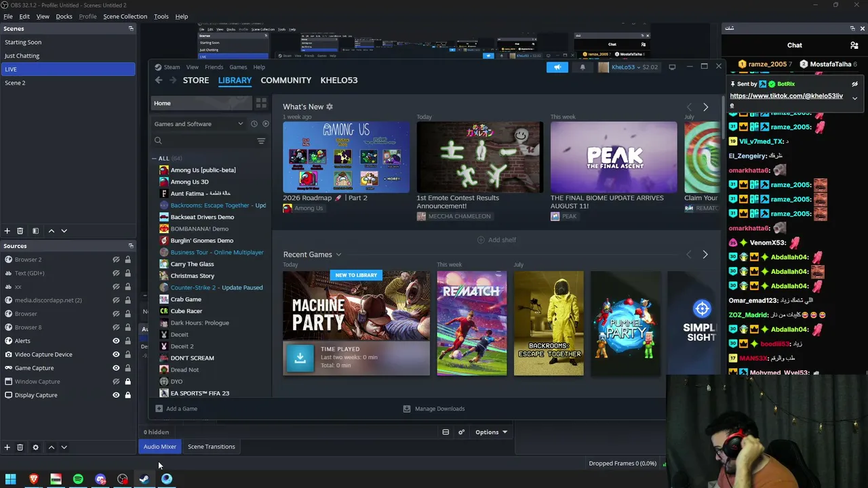
Task: Show next What's New items
Action: [x=705, y=107]
